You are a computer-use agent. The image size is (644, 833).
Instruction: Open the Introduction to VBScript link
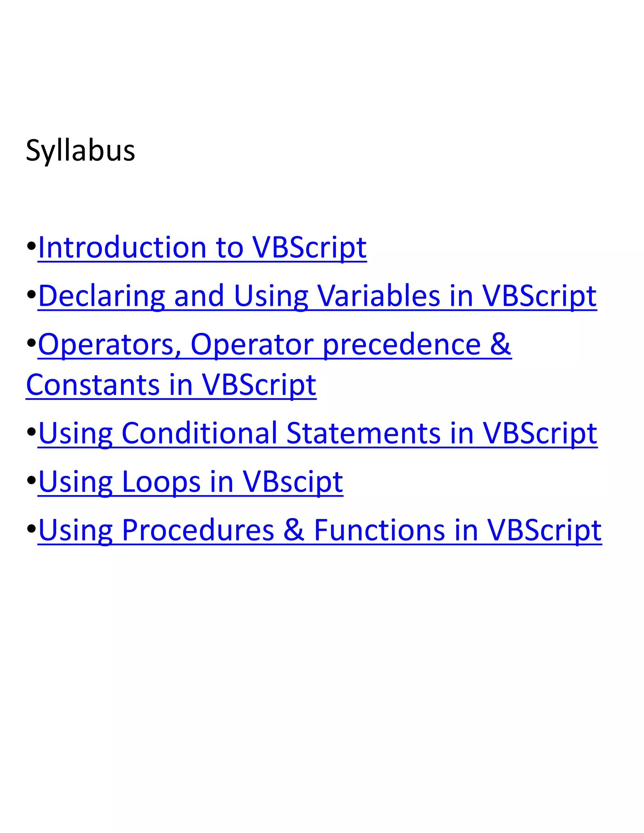coord(202,248)
